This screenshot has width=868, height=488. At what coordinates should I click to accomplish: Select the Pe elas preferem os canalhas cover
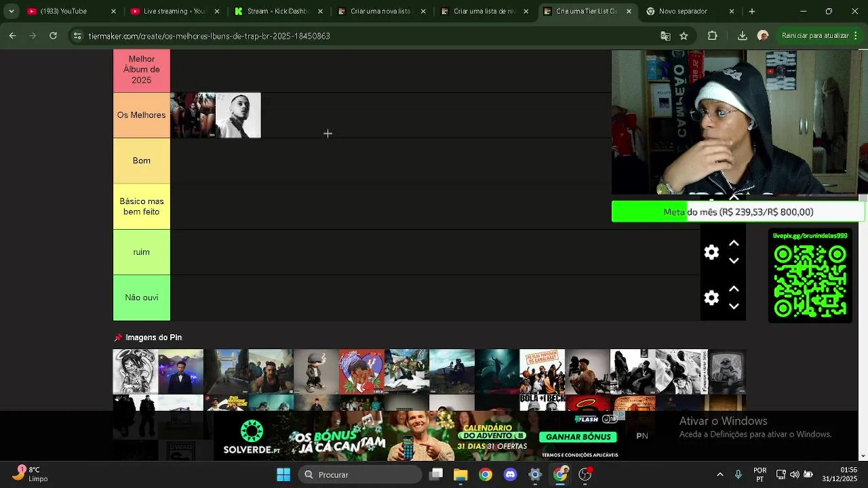tap(542, 371)
